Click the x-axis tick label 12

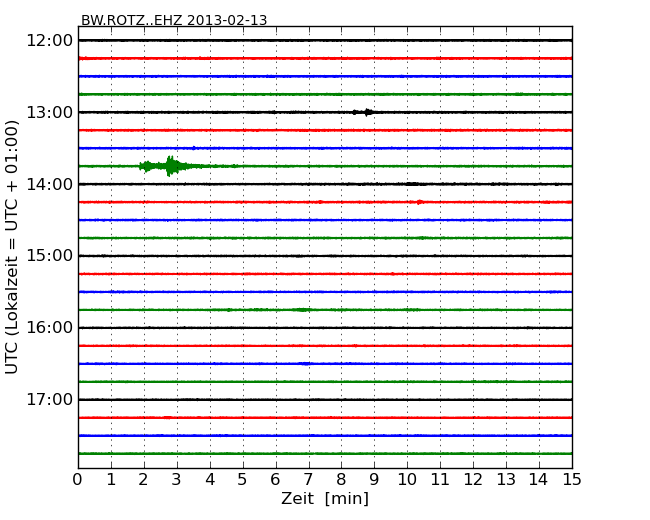click(473, 479)
